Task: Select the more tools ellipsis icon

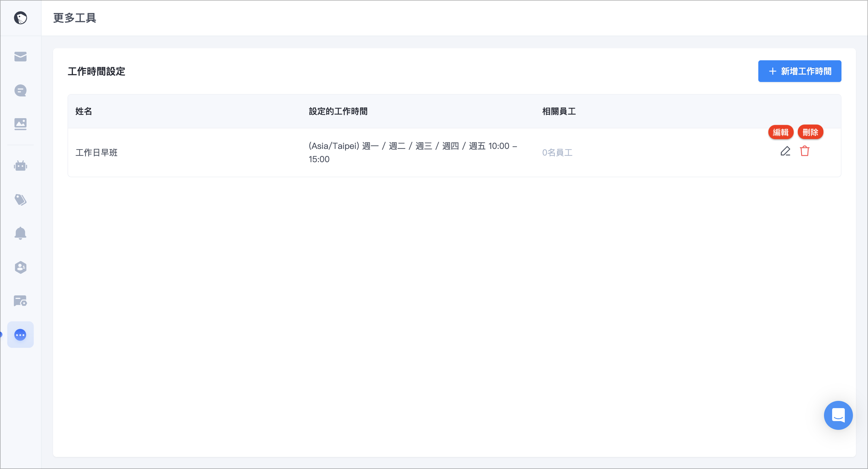Action: click(20, 335)
